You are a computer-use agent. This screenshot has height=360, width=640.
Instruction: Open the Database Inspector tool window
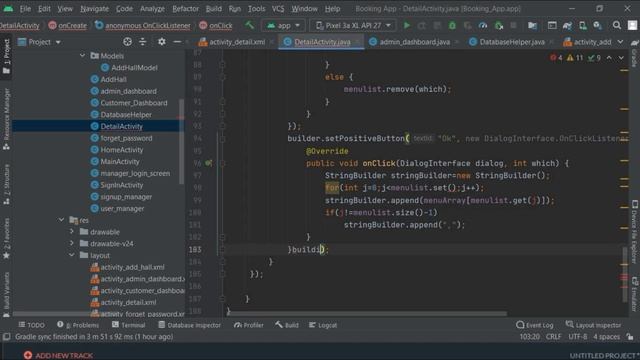(x=189, y=325)
